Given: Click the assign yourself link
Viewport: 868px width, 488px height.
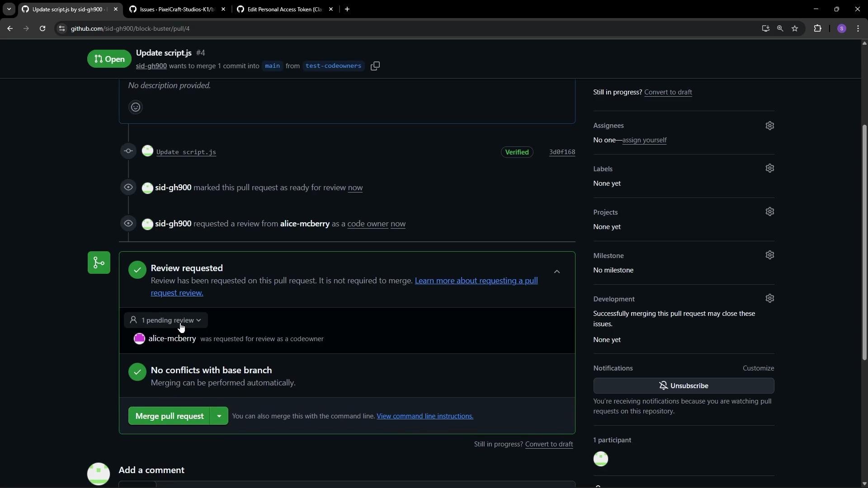Looking at the screenshot, I should [644, 140].
